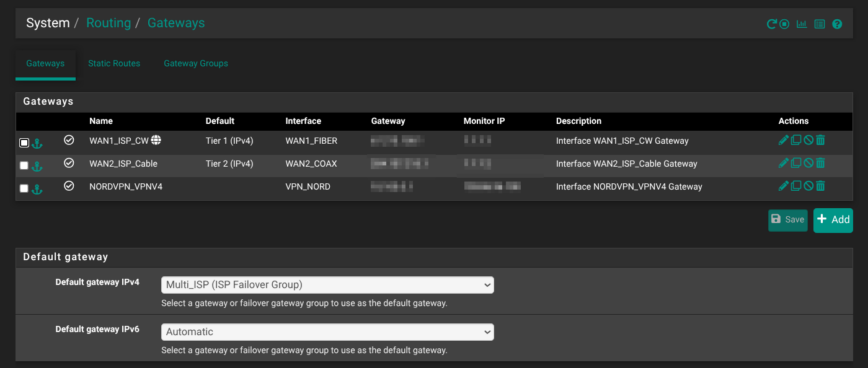Image resolution: width=868 pixels, height=368 pixels.
Task: Click enabled check-circle icon for WAN1_ISP_CW
Action: pyautogui.click(x=69, y=140)
